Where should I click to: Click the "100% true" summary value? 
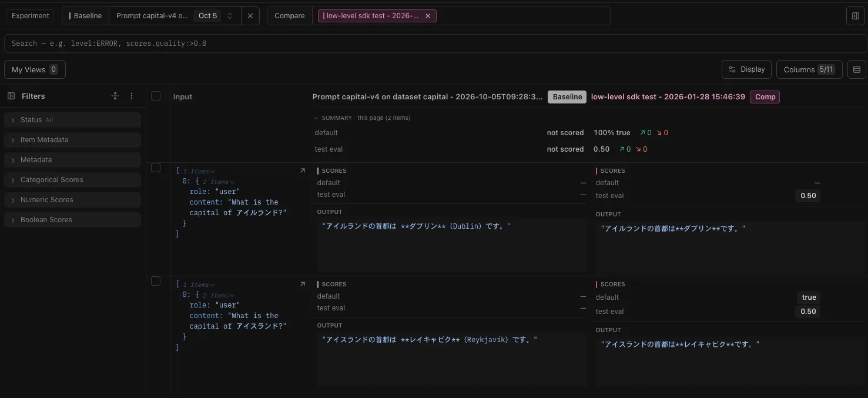point(612,133)
